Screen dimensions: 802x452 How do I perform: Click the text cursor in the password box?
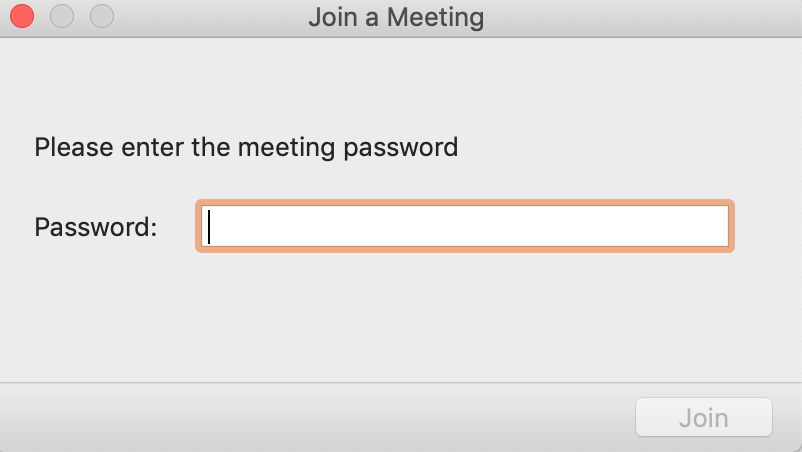[x=209, y=226]
